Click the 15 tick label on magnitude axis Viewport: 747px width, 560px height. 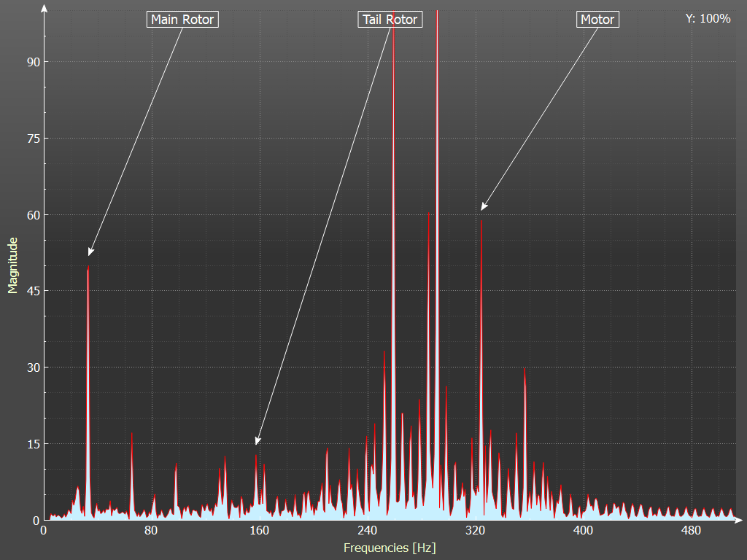(31, 444)
